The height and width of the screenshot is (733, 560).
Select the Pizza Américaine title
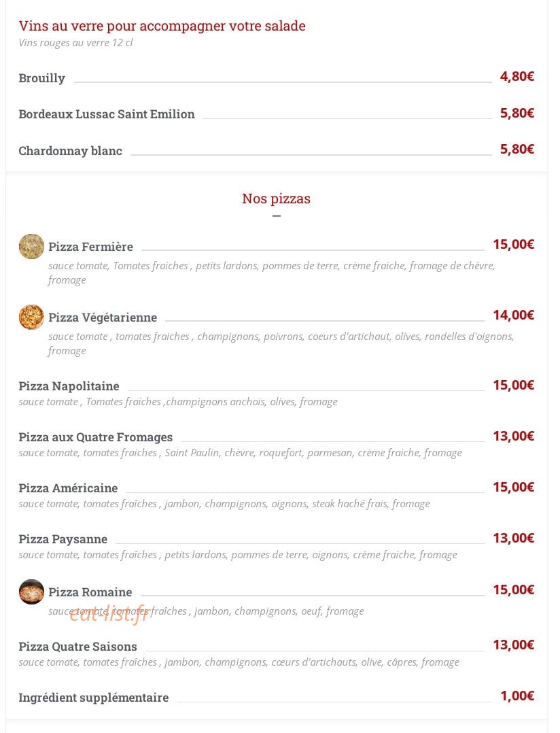(x=68, y=488)
